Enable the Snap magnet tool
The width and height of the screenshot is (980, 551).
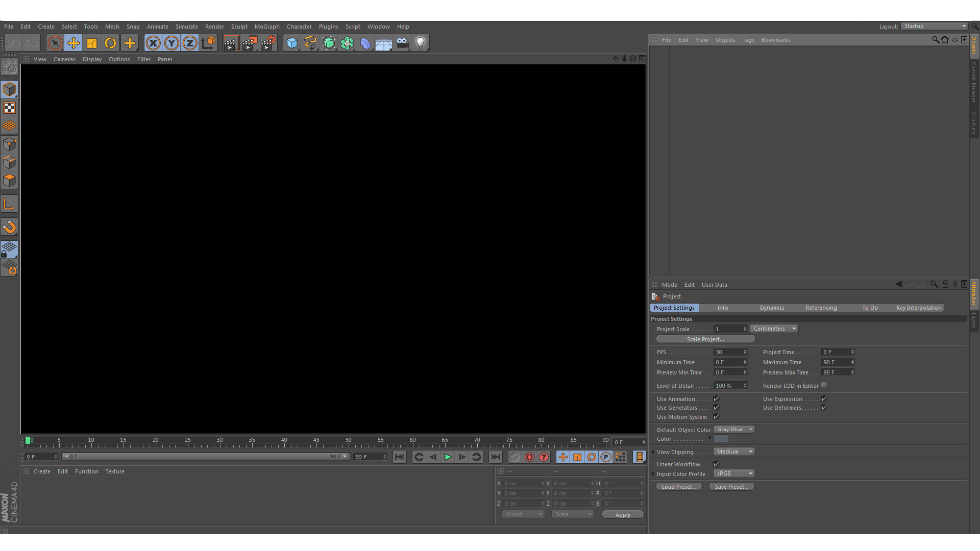(9, 227)
